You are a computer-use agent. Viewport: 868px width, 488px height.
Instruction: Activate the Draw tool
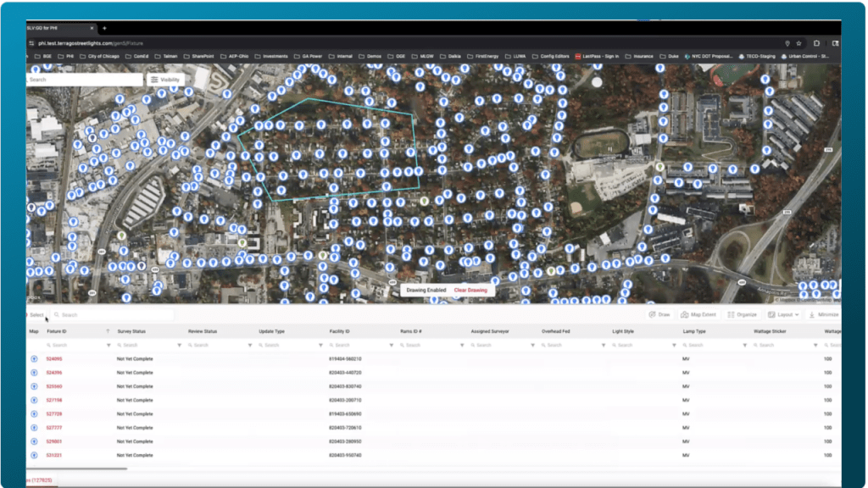pos(659,314)
